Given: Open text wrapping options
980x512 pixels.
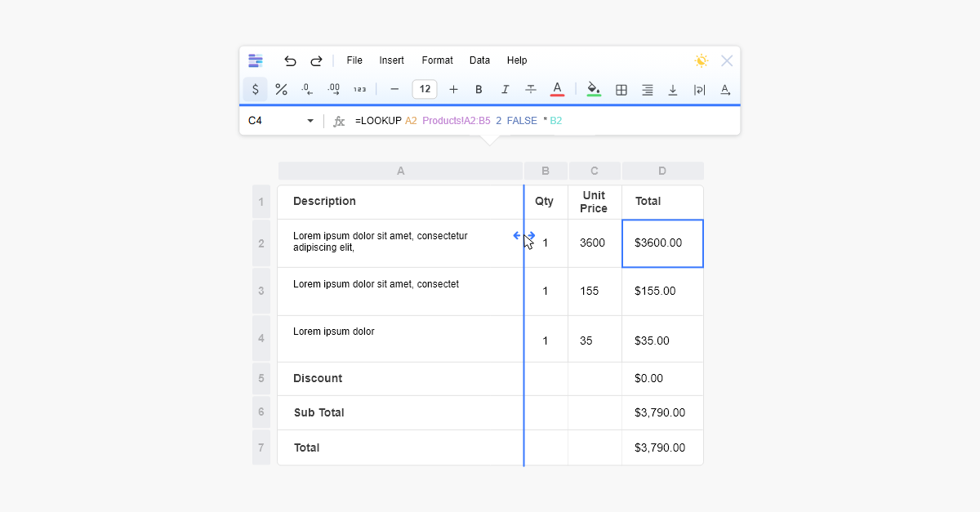Looking at the screenshot, I should pyautogui.click(x=699, y=90).
